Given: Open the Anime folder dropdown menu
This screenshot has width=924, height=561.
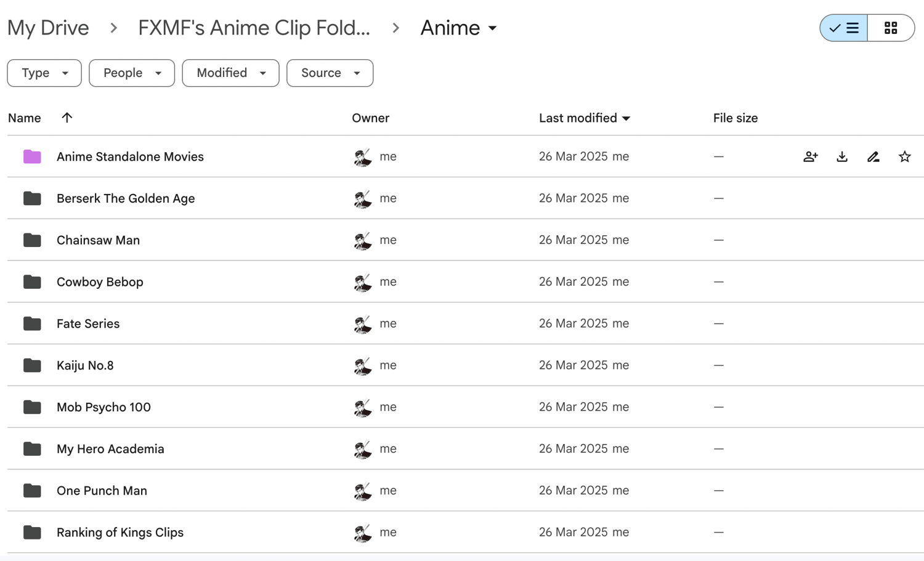Looking at the screenshot, I should click(x=458, y=28).
